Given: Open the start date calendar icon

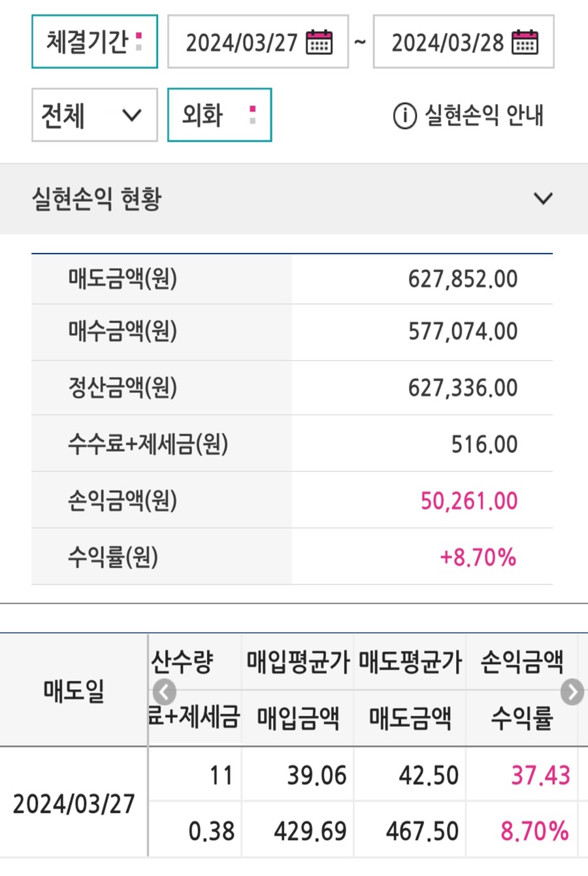Looking at the screenshot, I should coord(319,42).
